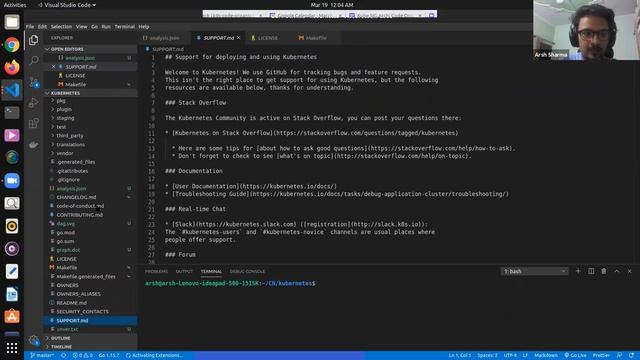Switch to the Problems panel tab

point(156,271)
